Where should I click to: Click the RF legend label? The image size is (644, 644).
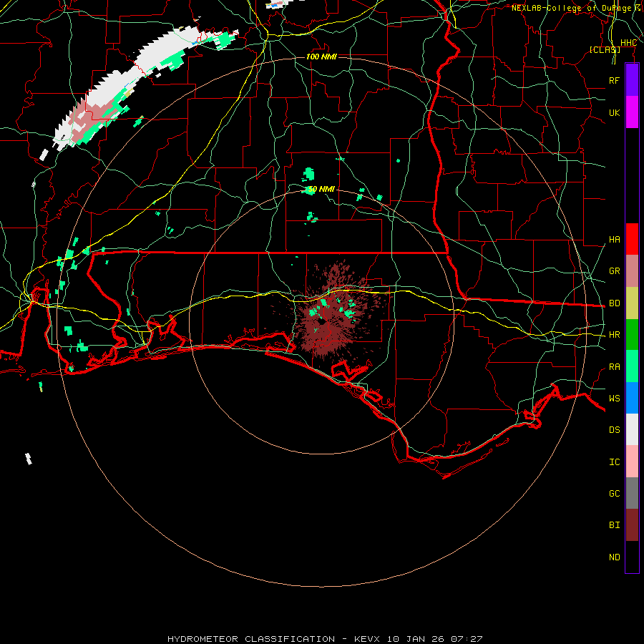(x=615, y=80)
